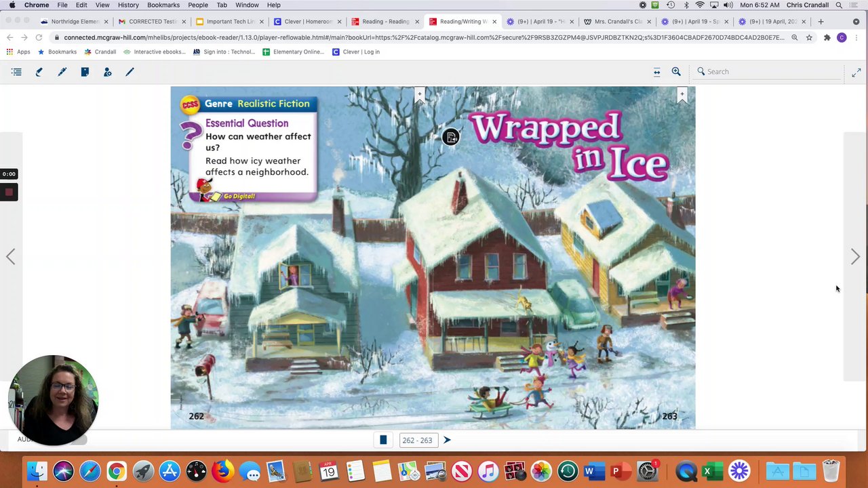Enter fullscreen using the expand arrows icon
The image size is (868, 488).
tap(856, 72)
